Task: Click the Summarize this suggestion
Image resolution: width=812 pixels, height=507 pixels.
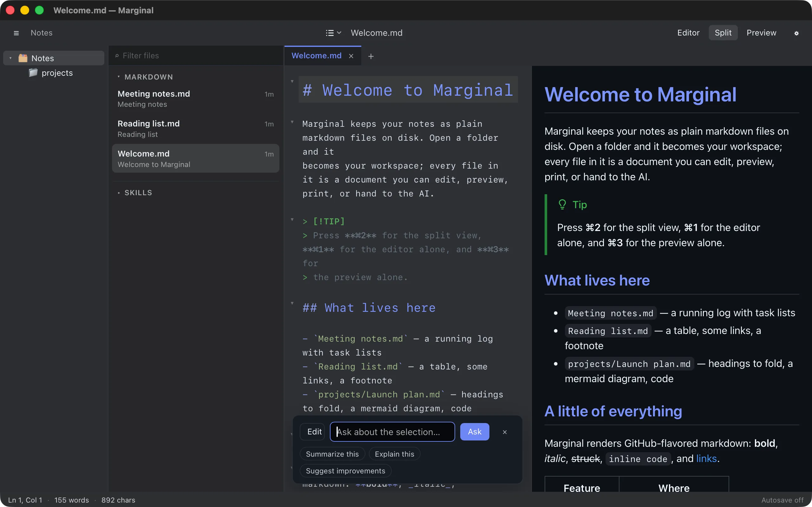Action: (x=332, y=454)
